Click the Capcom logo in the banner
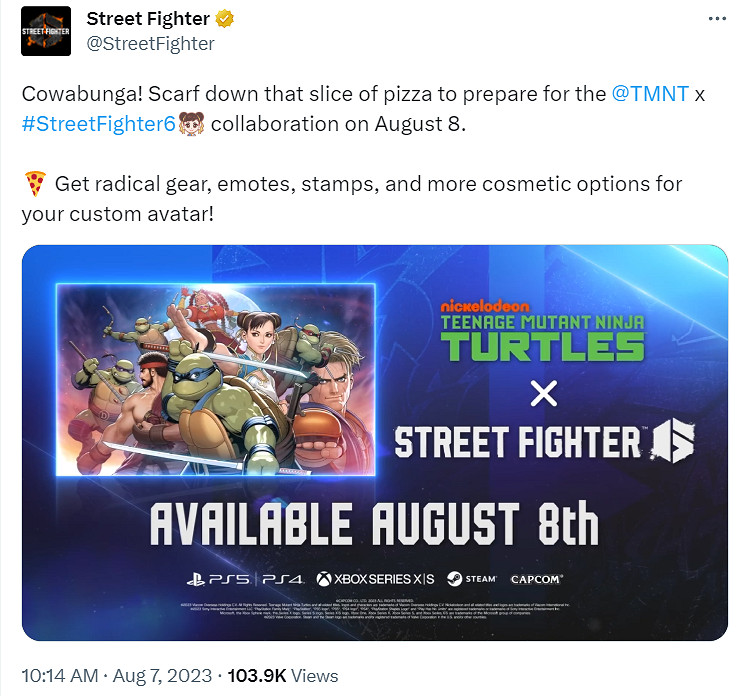The image size is (745, 696). point(536,579)
